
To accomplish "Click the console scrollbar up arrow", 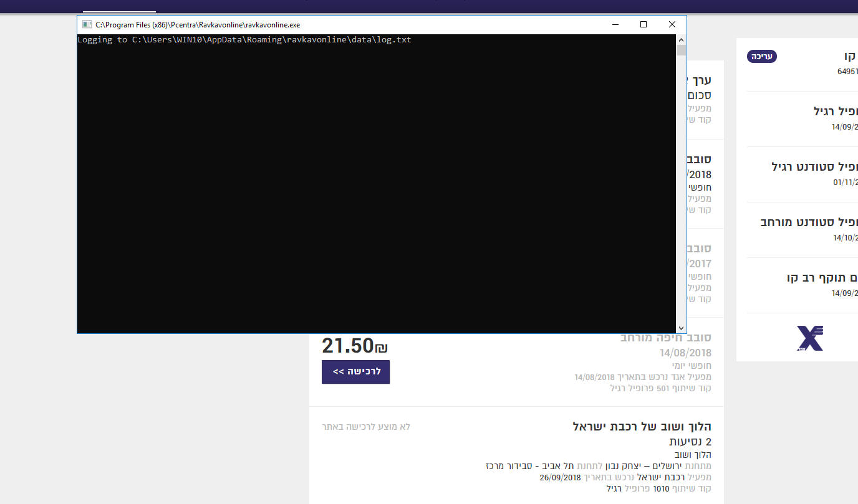I will coord(682,39).
